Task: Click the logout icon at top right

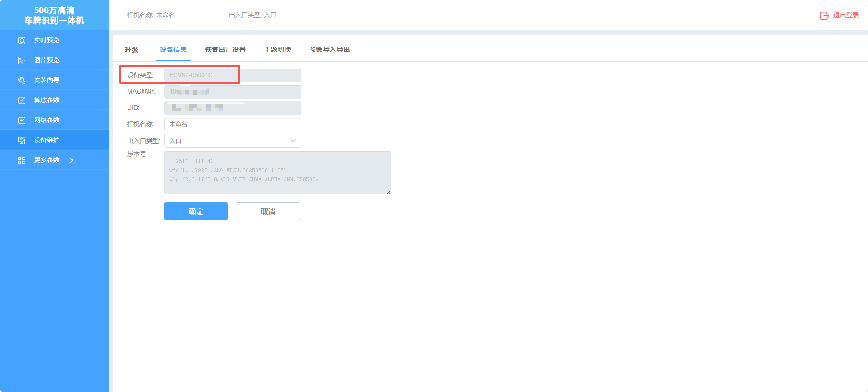Action: (824, 15)
